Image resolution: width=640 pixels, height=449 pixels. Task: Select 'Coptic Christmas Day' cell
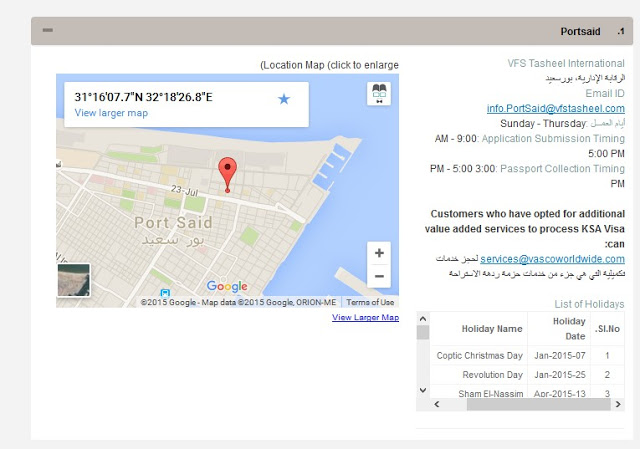480,356
